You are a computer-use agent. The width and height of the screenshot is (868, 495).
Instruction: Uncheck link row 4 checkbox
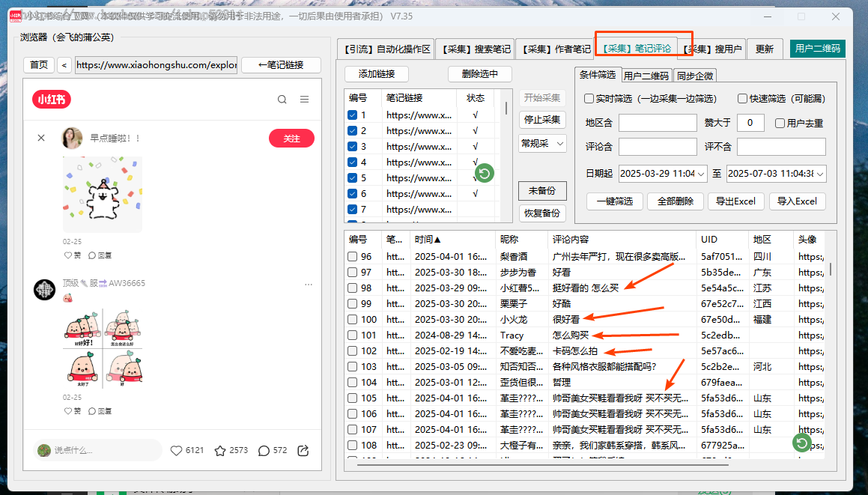(352, 163)
